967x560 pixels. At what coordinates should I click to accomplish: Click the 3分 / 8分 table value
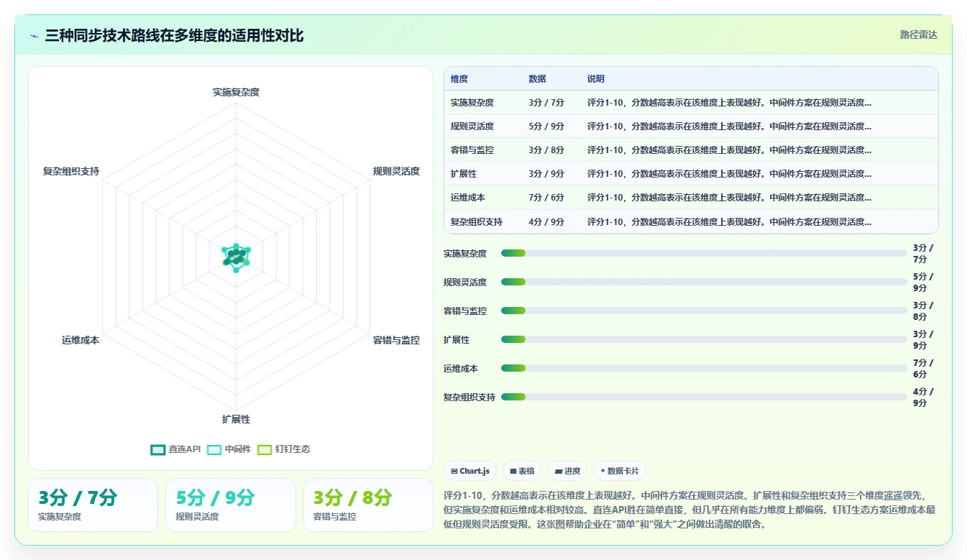[x=546, y=150]
